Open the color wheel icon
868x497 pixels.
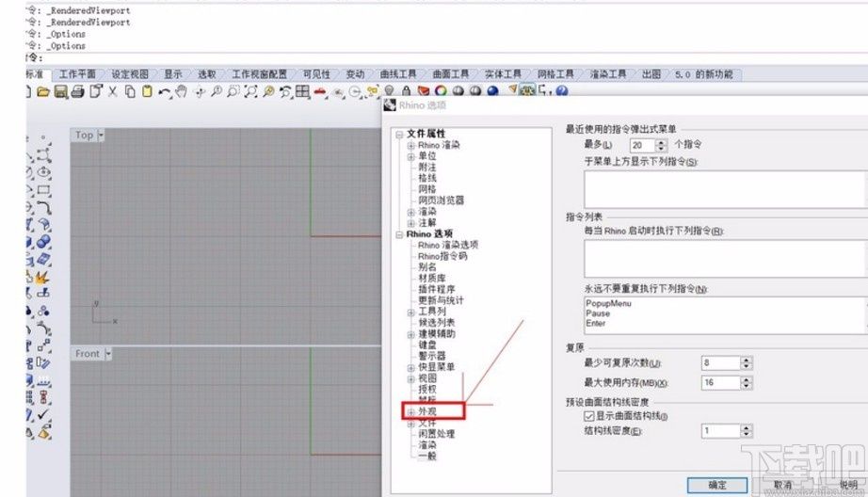441,90
